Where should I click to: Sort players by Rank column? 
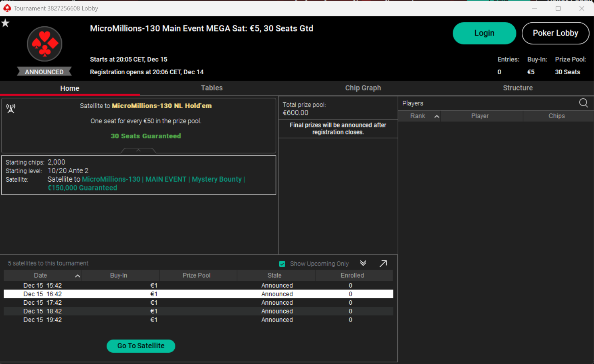[x=419, y=116]
